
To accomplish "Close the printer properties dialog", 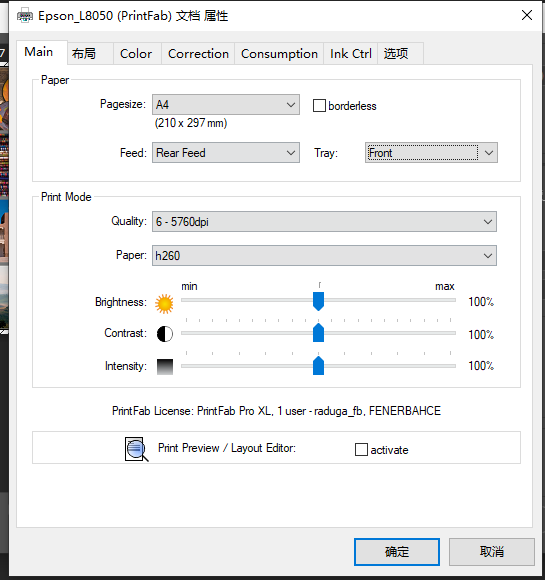I will pos(527,15).
